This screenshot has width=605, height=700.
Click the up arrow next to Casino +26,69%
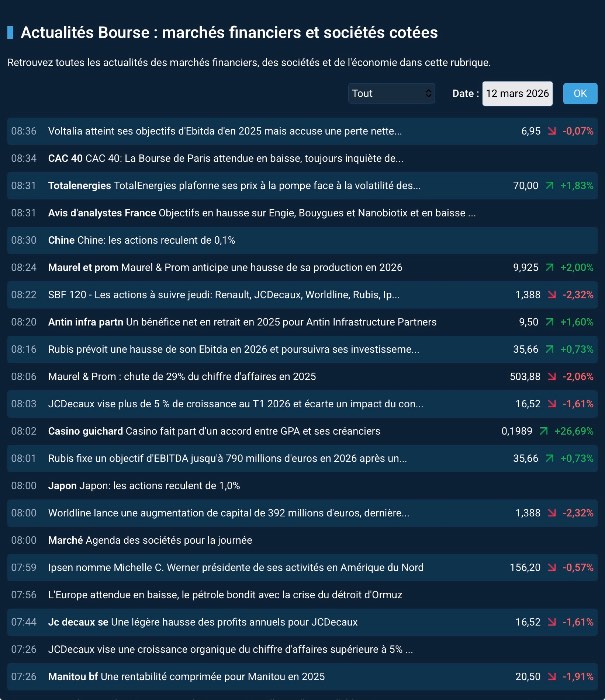[543, 431]
